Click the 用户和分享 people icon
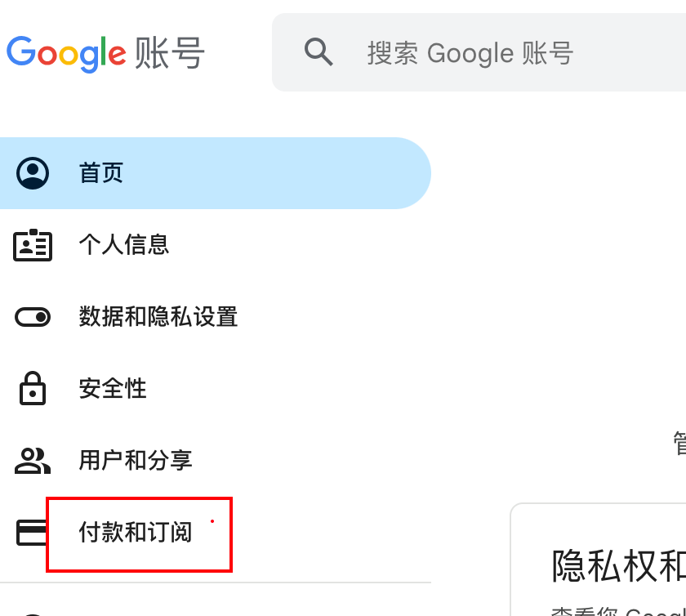This screenshot has height=616, width=686. pos(33,460)
